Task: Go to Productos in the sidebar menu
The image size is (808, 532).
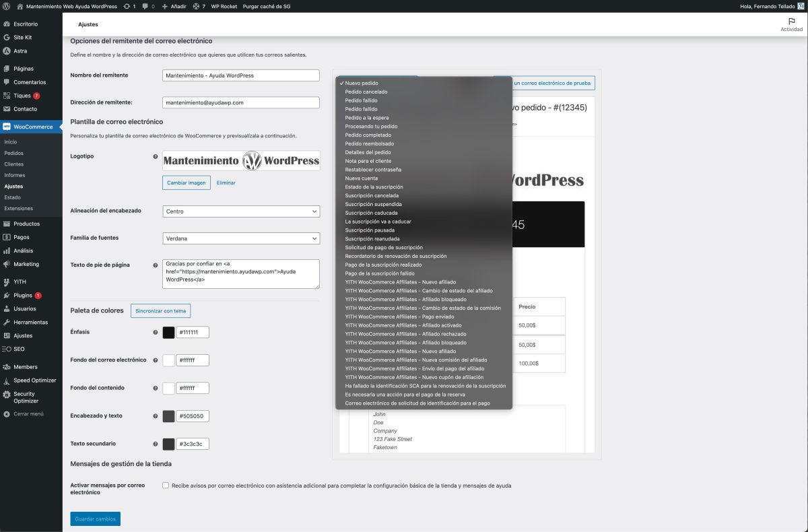Action: (x=26, y=224)
